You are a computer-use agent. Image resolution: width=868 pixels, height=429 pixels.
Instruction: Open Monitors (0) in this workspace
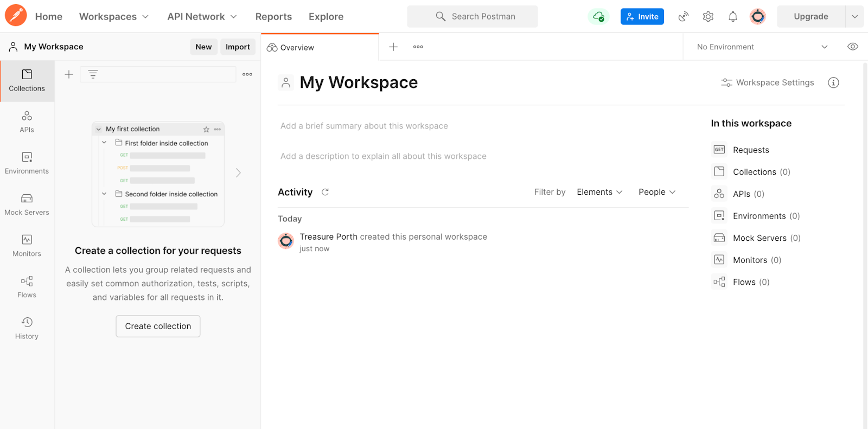(x=746, y=260)
